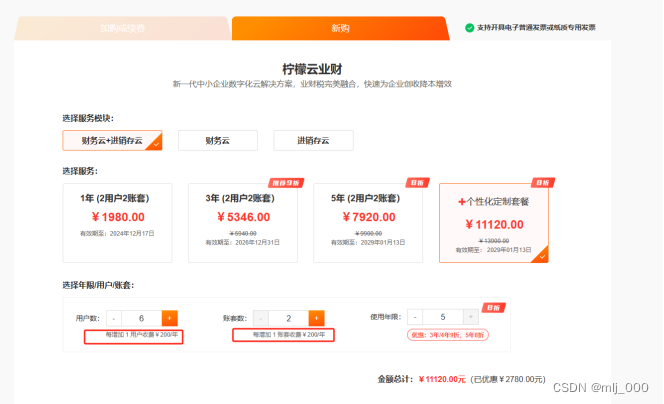Viewport: 664px width, 404px height.
Task: Choose the 进销存云 service module
Action: pos(313,141)
